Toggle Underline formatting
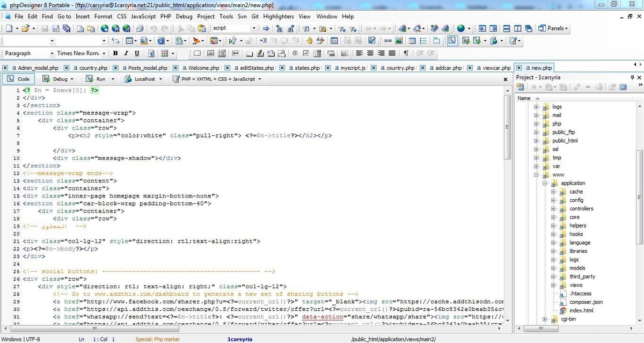 click(x=137, y=53)
